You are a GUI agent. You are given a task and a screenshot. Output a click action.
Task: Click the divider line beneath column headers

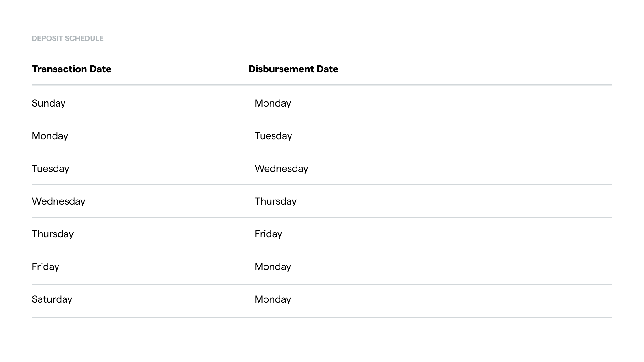(322, 85)
